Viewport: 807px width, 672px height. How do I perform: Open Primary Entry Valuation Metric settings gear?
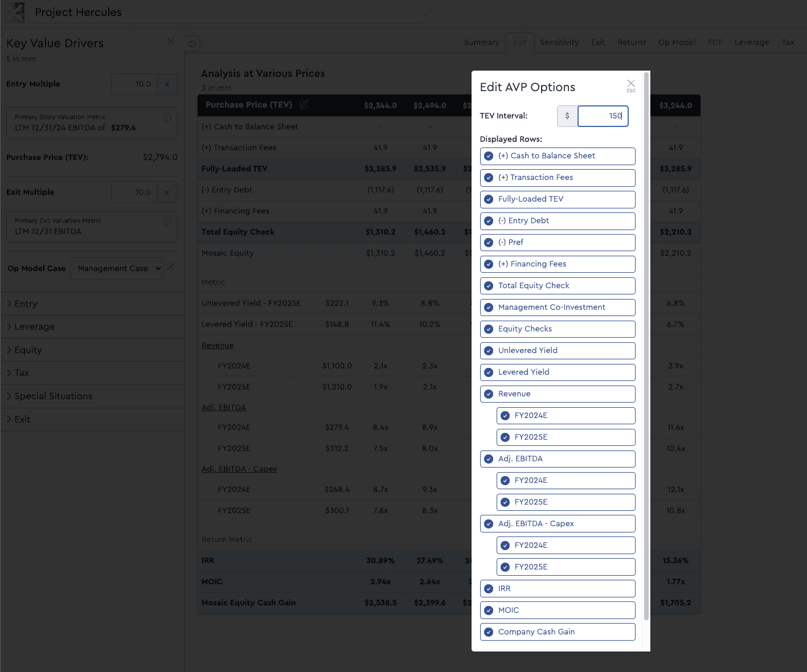click(x=167, y=118)
